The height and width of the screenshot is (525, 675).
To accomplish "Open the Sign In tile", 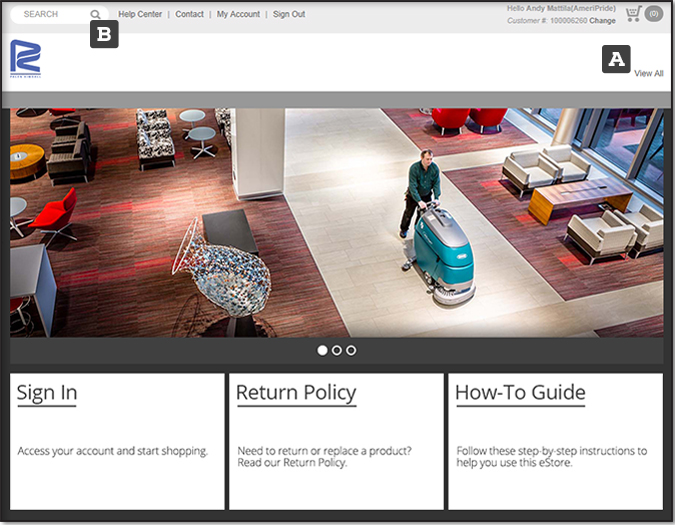I will pos(117,441).
